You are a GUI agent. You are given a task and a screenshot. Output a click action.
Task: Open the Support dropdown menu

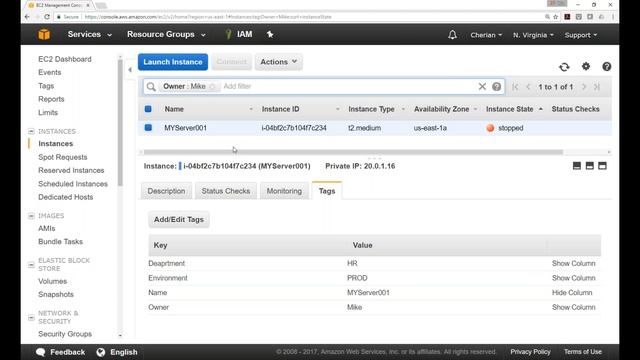(x=581, y=35)
